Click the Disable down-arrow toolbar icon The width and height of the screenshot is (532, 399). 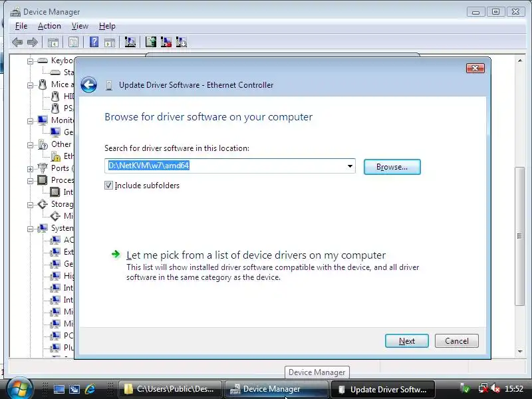pyautogui.click(x=182, y=42)
